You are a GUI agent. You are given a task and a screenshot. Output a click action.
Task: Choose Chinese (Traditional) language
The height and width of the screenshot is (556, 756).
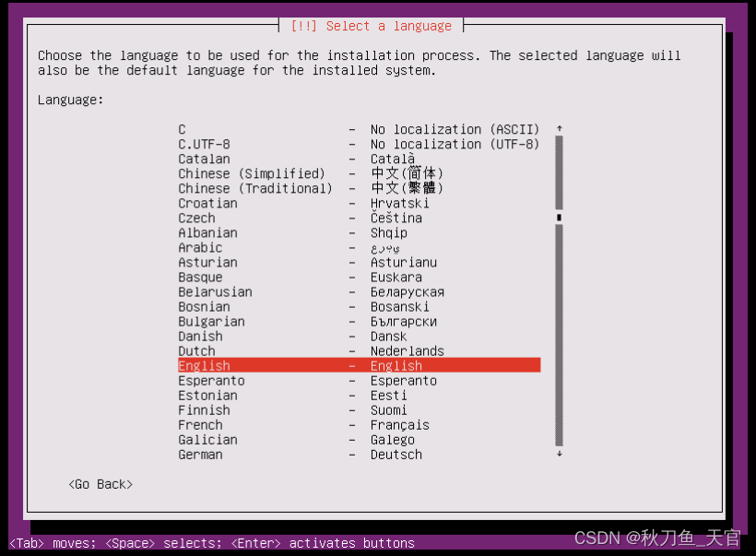(x=360, y=188)
